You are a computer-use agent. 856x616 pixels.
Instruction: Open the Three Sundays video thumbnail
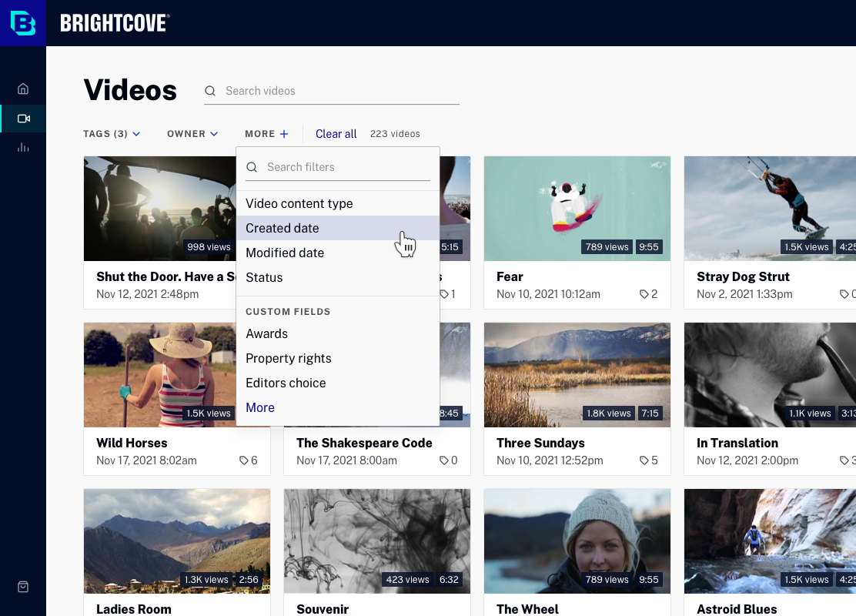tap(577, 375)
